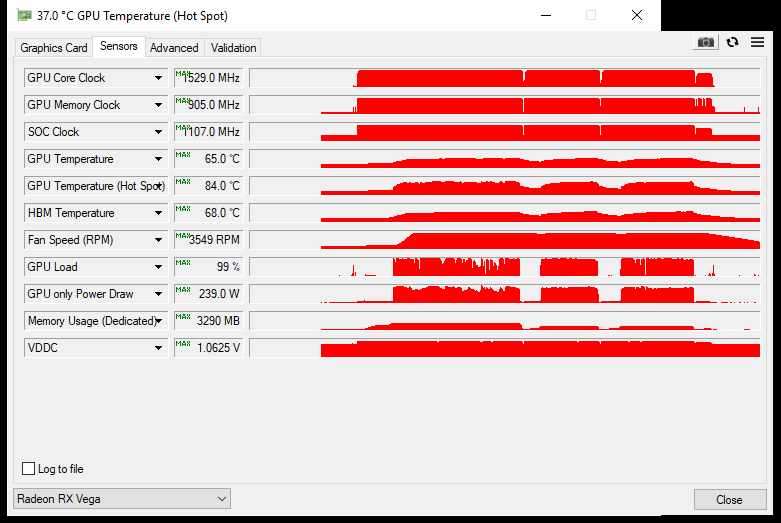Expand the SOC Clock dropdown arrow
Viewport: 781px width, 523px height.
pyautogui.click(x=158, y=132)
